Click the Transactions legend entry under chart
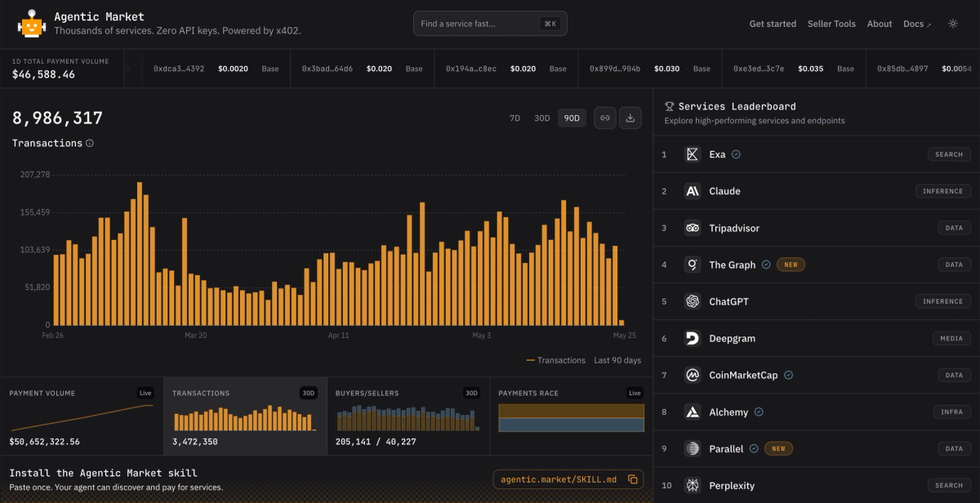 pyautogui.click(x=556, y=360)
